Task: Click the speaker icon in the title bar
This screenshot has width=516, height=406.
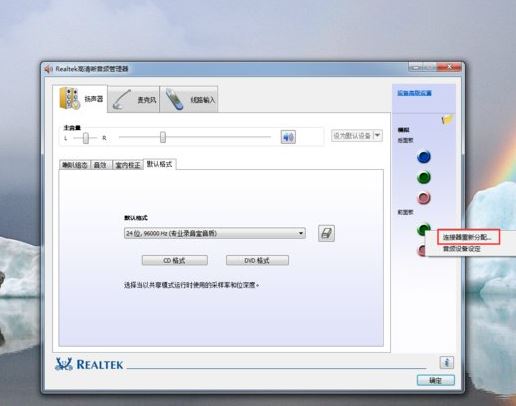Action: click(x=48, y=69)
